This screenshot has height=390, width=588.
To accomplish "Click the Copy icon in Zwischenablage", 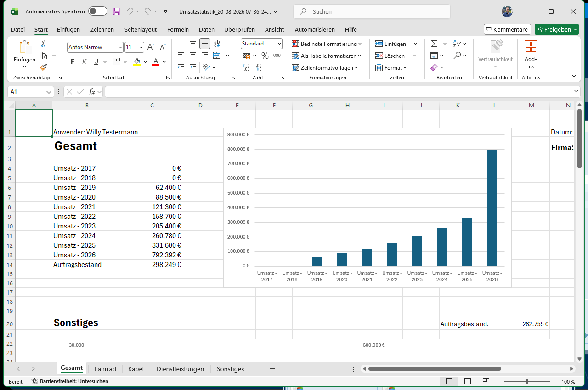I will [x=43, y=56].
